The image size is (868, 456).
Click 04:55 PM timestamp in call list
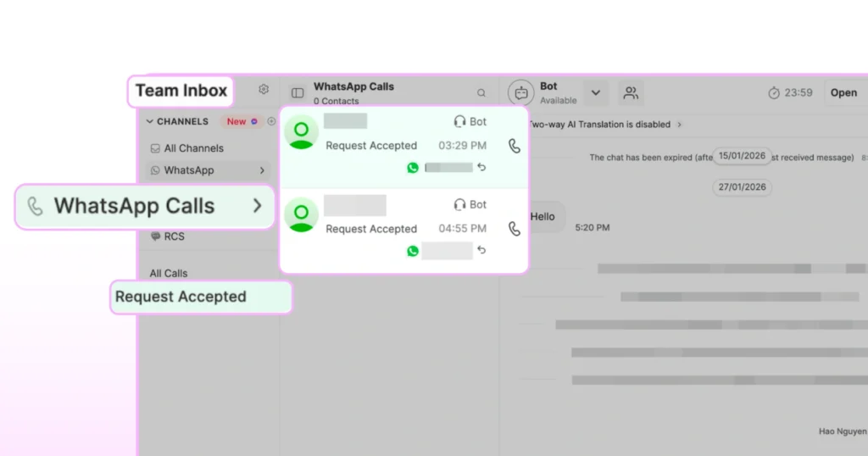[462, 229]
